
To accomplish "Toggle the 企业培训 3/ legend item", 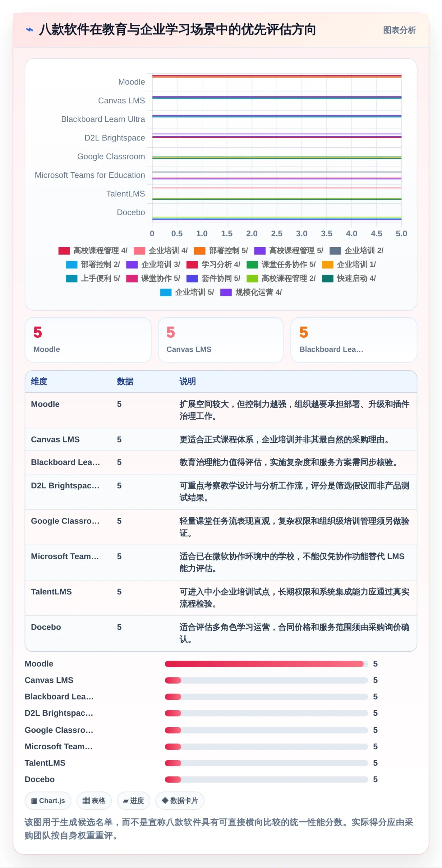I will tap(153, 264).
